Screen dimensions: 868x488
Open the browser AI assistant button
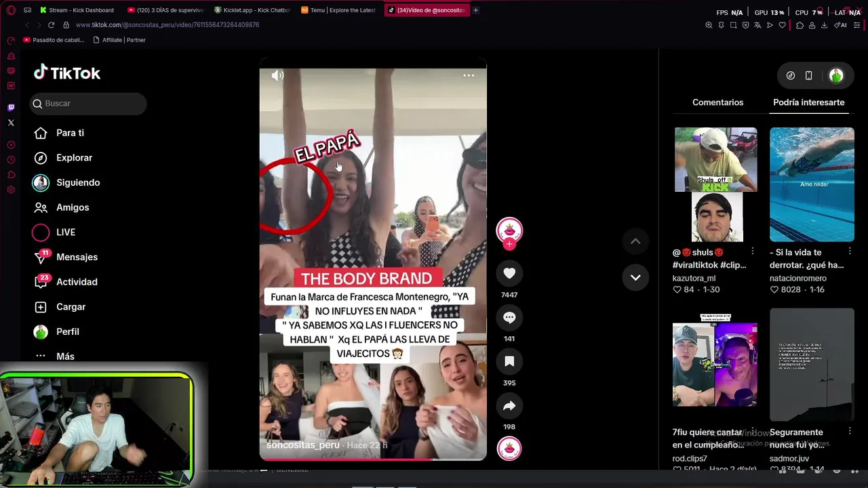tap(840, 25)
